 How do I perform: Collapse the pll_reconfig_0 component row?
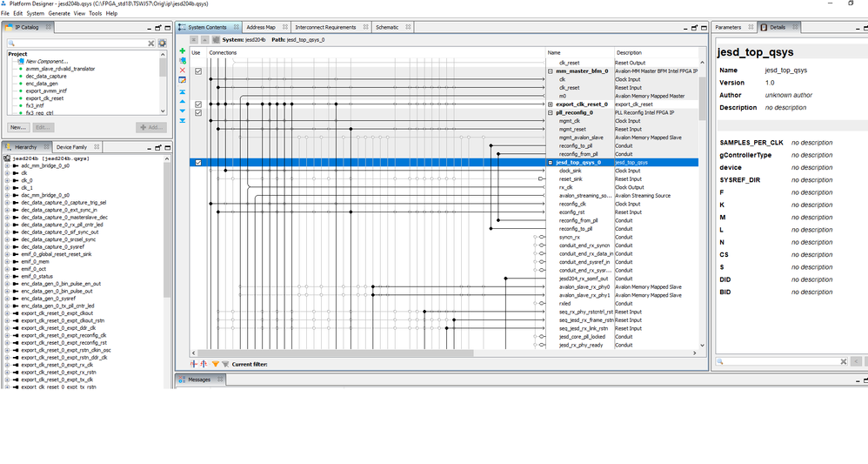click(x=551, y=112)
